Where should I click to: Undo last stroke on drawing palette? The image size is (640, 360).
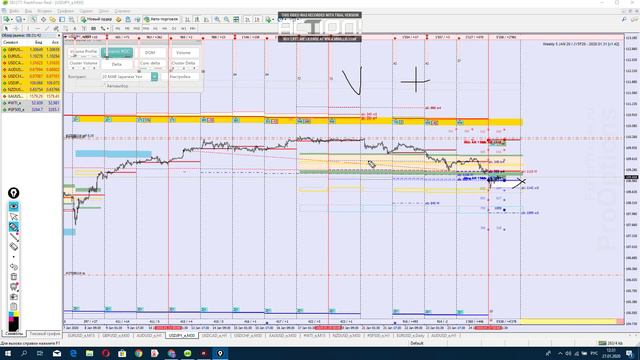(x=13, y=267)
